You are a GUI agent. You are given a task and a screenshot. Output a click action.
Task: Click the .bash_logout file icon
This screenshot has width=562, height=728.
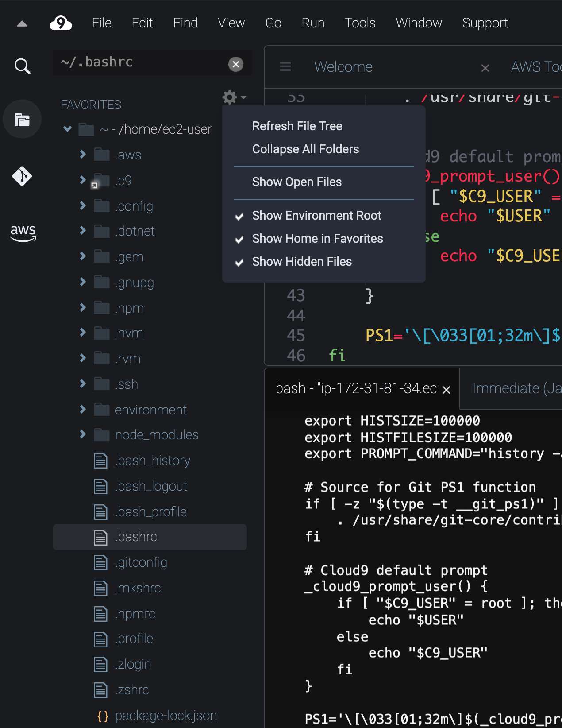coord(101,486)
